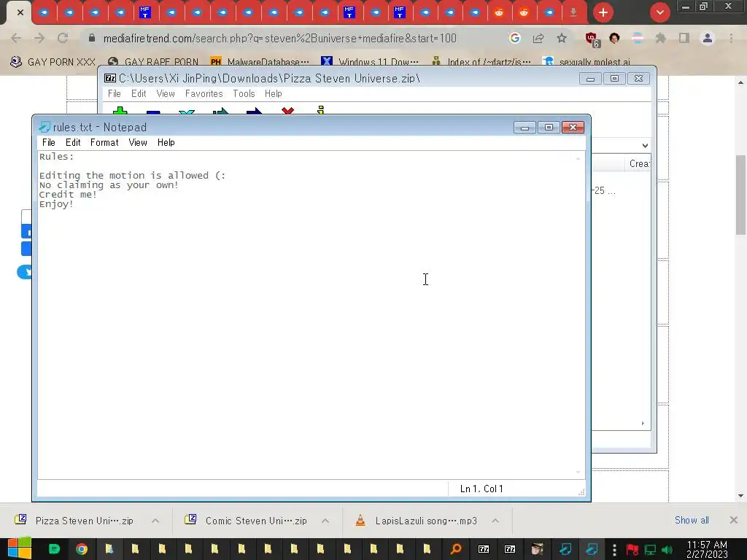Screen dimensions: 747x560
Task: Place cursor on 'Rules:' line
Action: [57, 157]
